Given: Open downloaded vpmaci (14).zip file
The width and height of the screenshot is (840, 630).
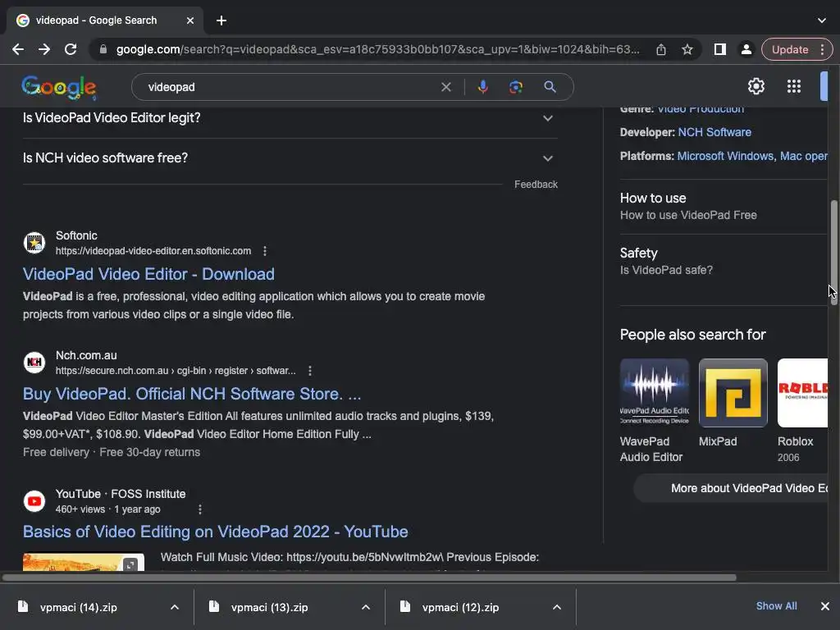Looking at the screenshot, I should pos(78,608).
